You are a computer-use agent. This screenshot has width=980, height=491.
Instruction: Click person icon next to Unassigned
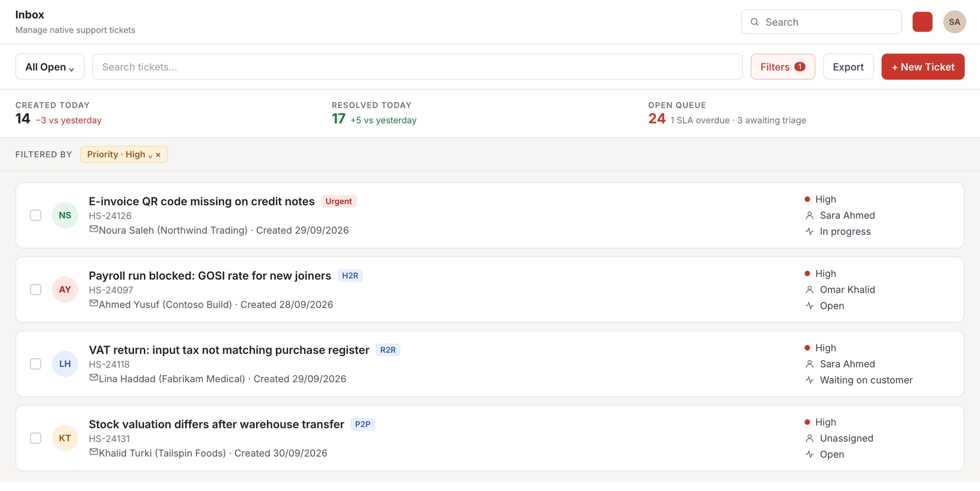tap(809, 438)
